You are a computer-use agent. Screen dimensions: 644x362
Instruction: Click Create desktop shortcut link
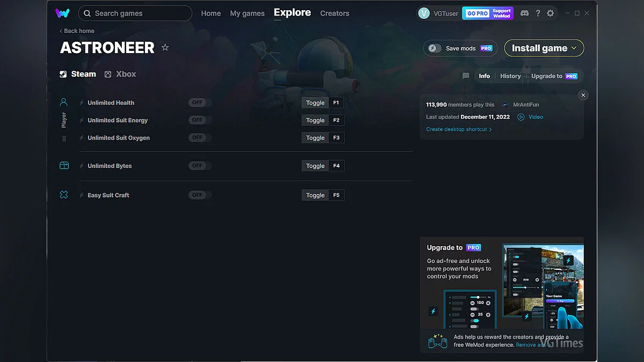point(459,129)
